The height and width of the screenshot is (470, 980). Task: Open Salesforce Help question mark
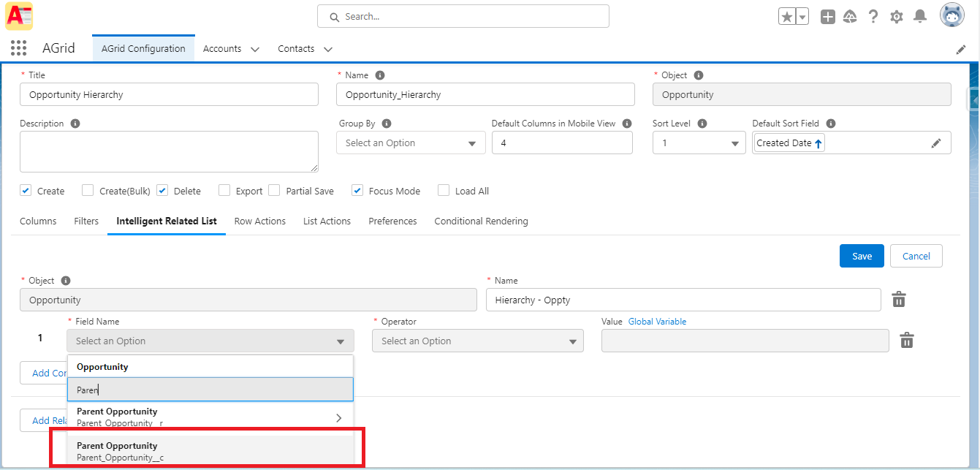pos(873,17)
